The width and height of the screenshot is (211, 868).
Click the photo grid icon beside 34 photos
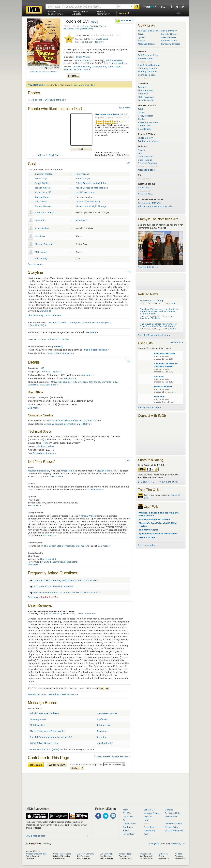pyautogui.click(x=29, y=100)
